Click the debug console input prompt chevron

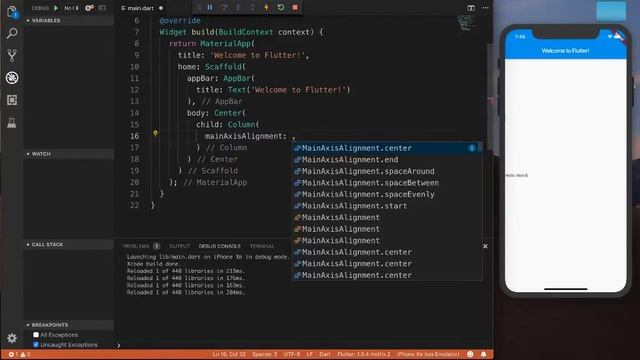119,345
